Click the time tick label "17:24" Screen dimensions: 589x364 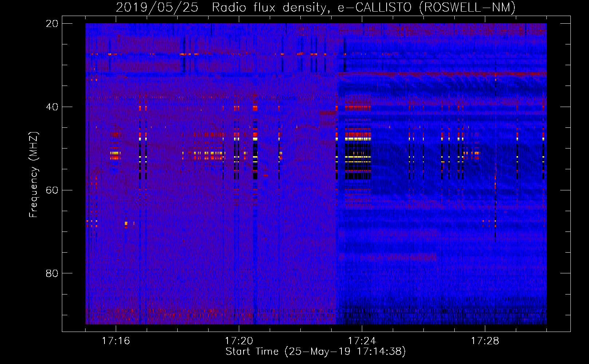pos(362,341)
